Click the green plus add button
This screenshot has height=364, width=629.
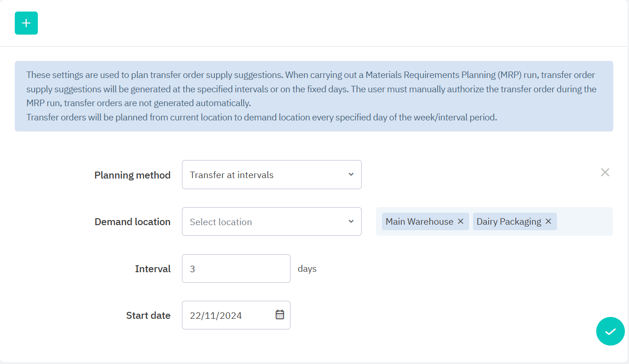coord(26,23)
